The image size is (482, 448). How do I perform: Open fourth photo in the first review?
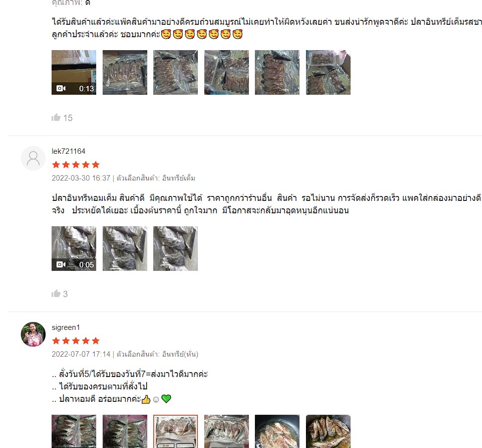coord(227,72)
